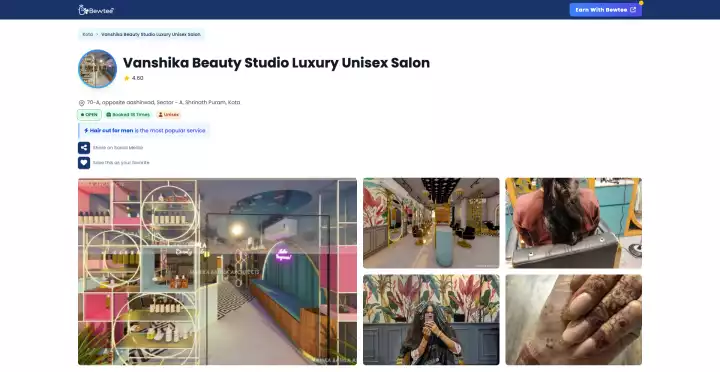Open the braided hairstyle photo
The image size is (720, 372).
[x=574, y=223]
